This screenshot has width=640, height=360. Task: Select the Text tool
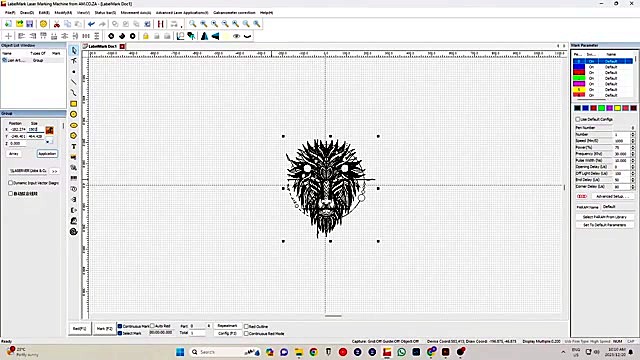click(74, 146)
